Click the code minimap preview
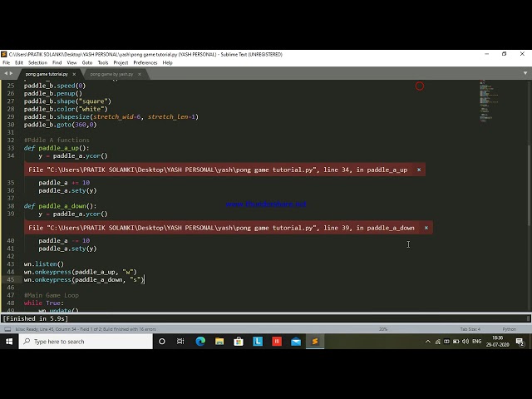Image resolution: width=532 pixels, height=399 pixels. pyautogui.click(x=489, y=101)
